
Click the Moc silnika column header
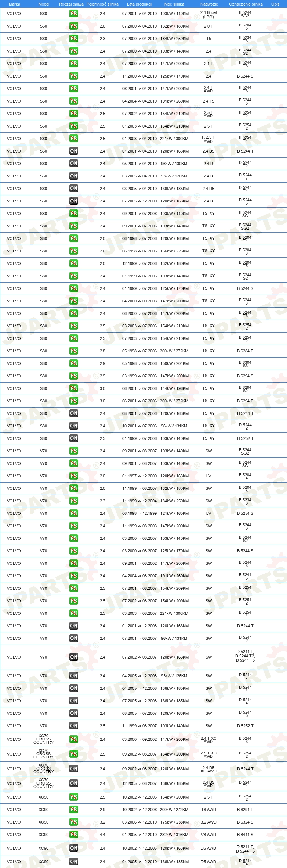coord(174,4)
